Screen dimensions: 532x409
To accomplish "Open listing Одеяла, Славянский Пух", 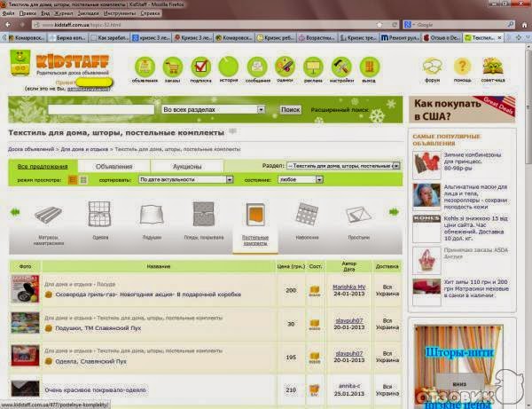I will coord(90,361).
